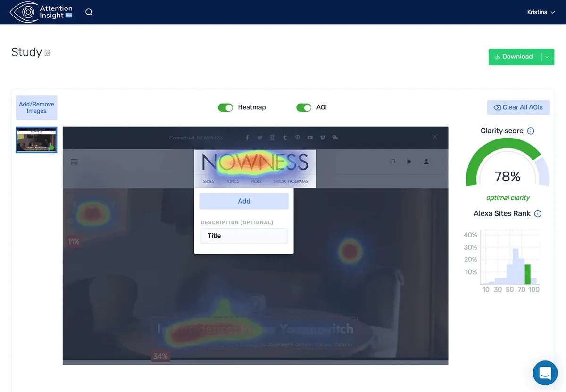Viewport: 566px width, 392px height.
Task: Click the 'optimal clarity' text
Action: point(508,198)
